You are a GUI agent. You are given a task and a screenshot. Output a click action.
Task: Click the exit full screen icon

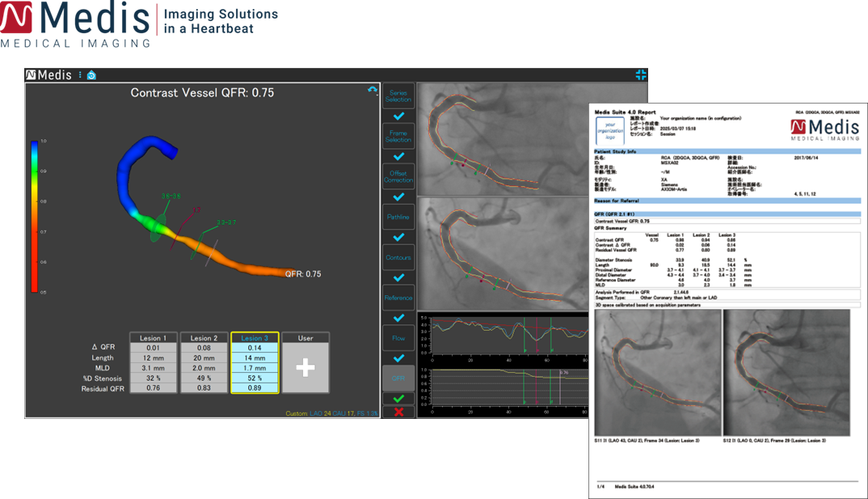pyautogui.click(x=641, y=74)
